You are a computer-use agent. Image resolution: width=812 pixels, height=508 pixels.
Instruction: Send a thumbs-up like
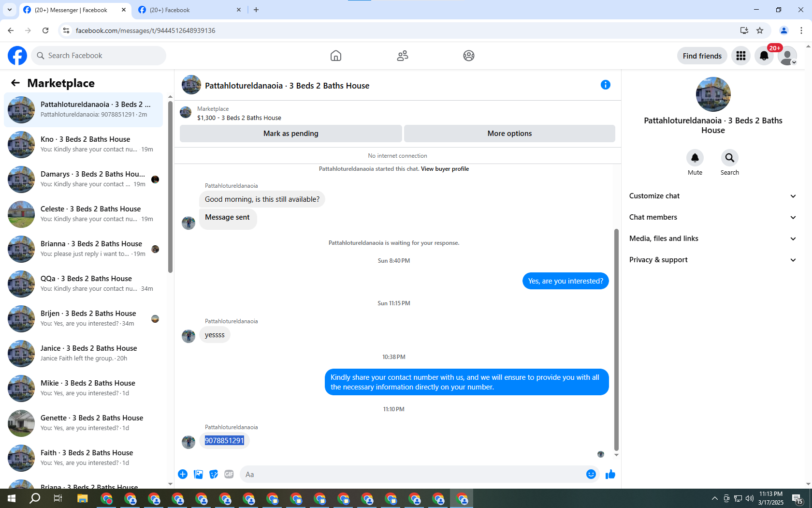coord(610,474)
